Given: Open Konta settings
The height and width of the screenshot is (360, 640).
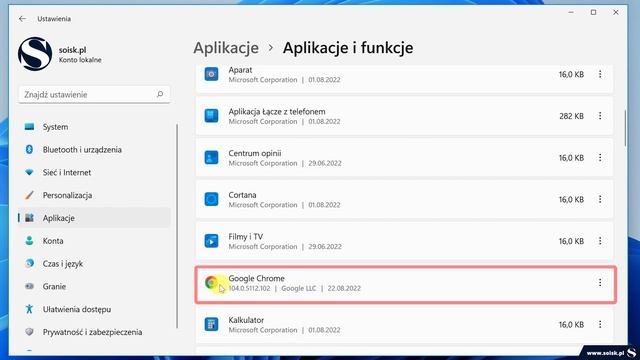Looking at the screenshot, I should tap(94, 241).
